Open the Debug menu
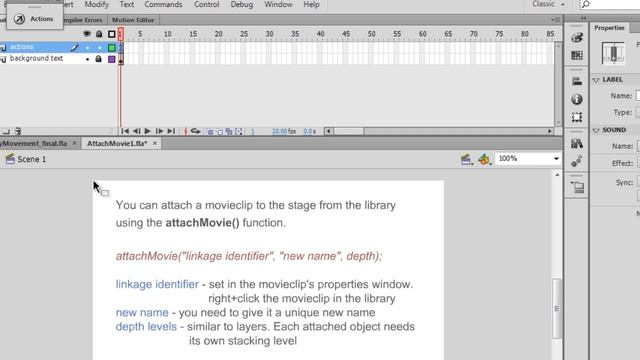 [242, 4]
